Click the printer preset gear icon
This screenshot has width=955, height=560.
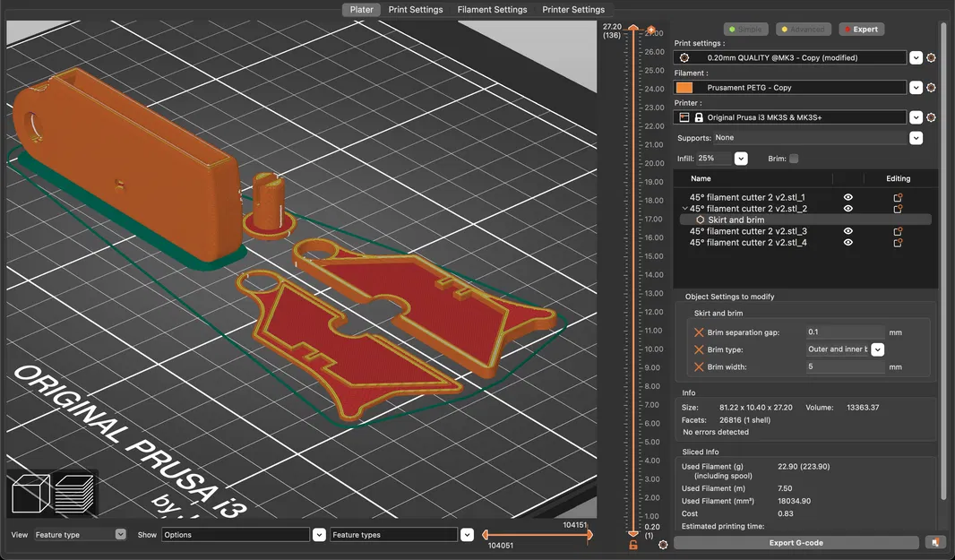[931, 117]
